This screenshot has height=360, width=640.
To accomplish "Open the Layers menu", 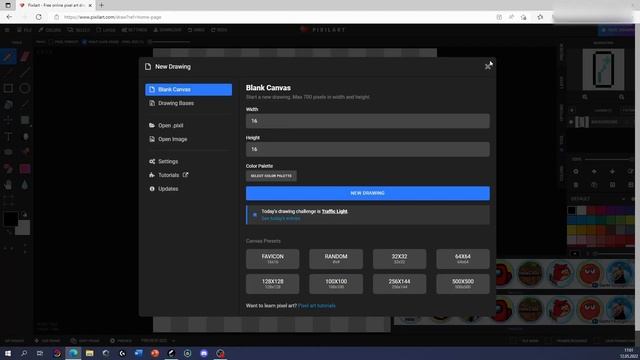I will [x=106, y=30].
